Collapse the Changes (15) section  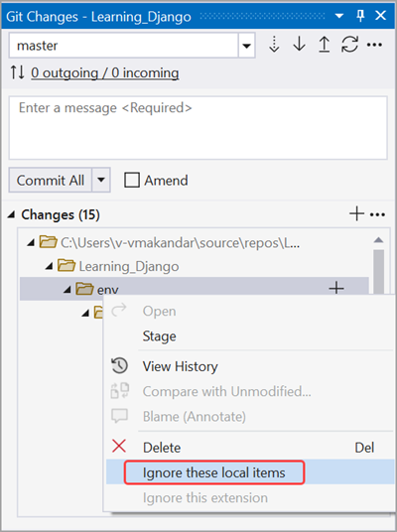click(12, 214)
